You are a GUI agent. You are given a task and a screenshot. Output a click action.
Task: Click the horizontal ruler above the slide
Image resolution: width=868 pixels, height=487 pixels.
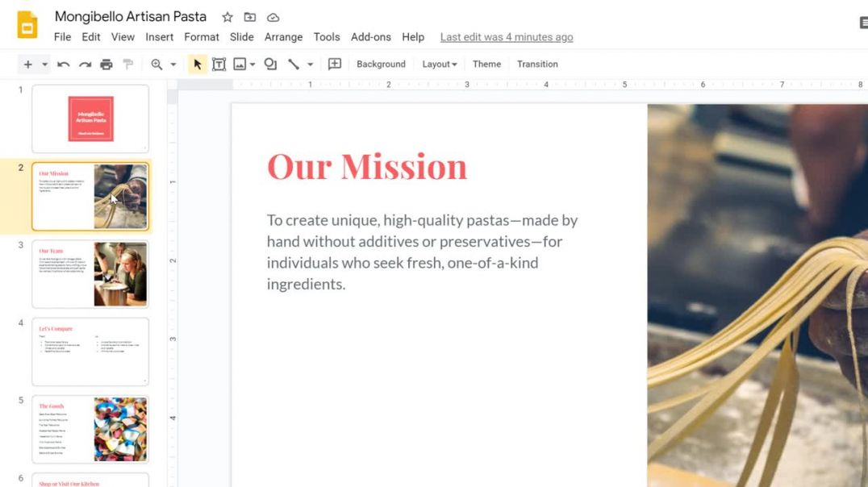point(523,85)
